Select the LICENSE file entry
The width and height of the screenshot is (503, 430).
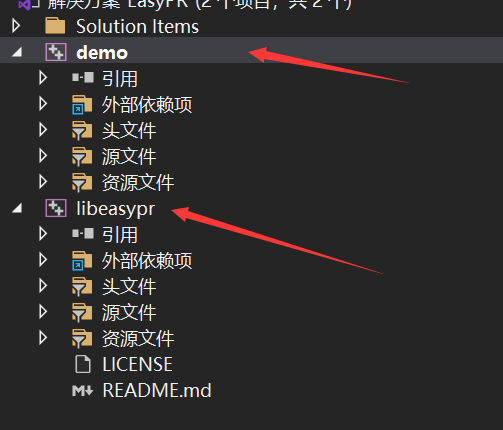tap(137, 364)
